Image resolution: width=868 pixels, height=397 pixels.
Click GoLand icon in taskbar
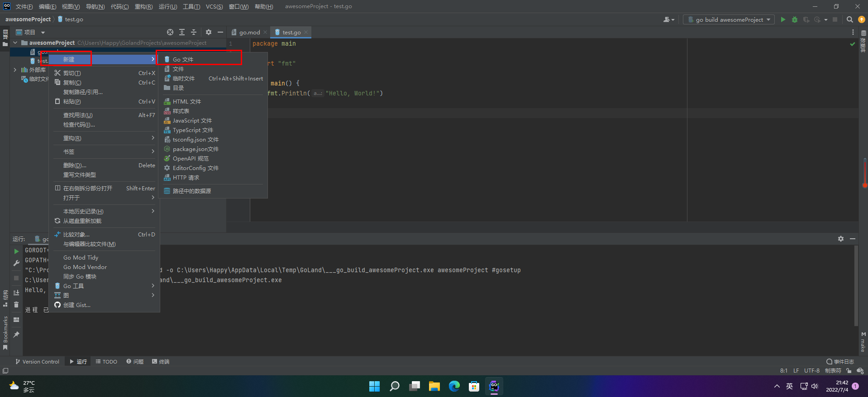coord(494,386)
